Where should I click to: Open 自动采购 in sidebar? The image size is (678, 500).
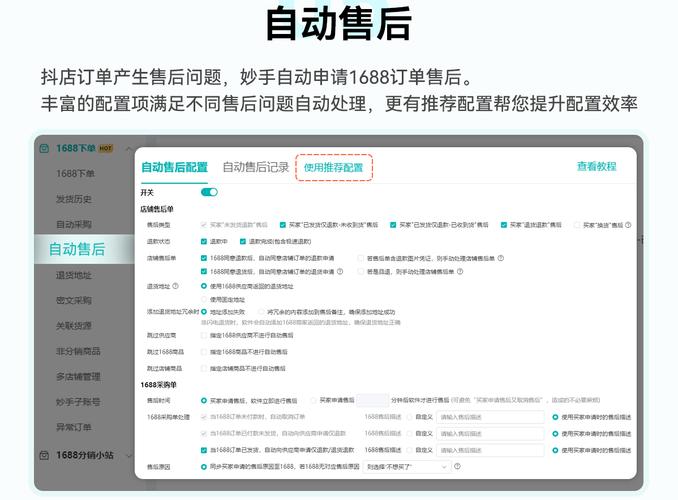click(74, 224)
